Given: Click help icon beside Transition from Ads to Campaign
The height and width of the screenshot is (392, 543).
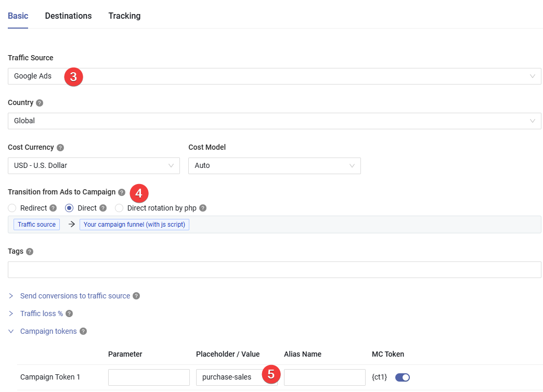Looking at the screenshot, I should coord(122,192).
